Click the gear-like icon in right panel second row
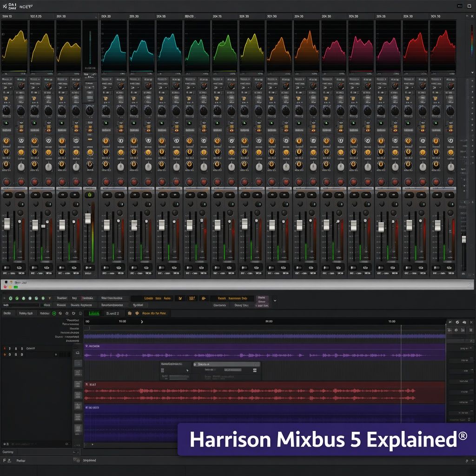476x476 pixels. 456,330
